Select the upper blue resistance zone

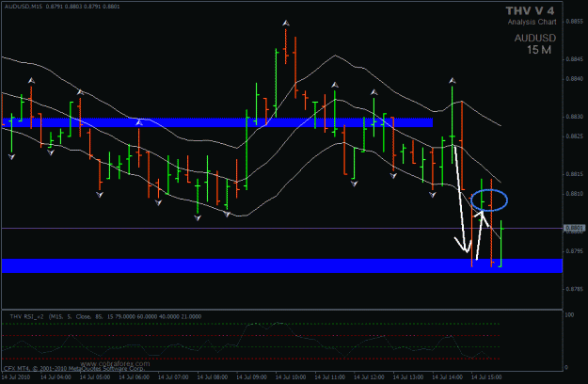217,122
